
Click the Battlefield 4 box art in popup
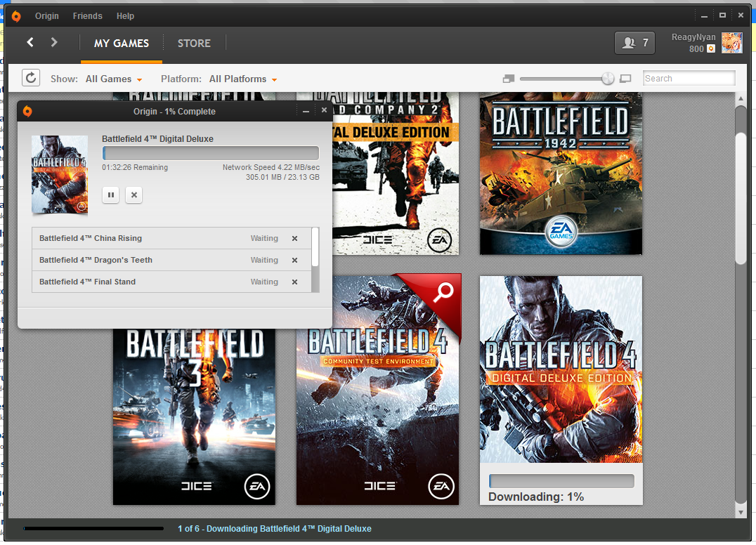point(60,174)
